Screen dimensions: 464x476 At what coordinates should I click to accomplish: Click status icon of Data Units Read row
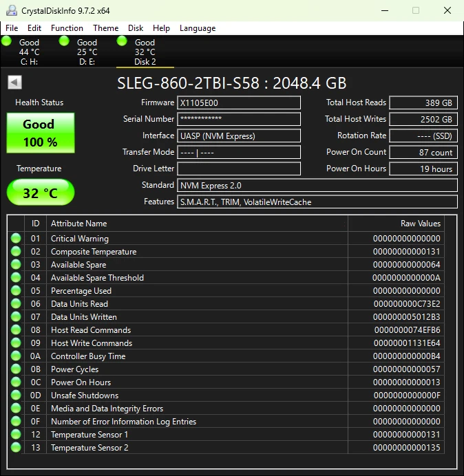point(16,303)
